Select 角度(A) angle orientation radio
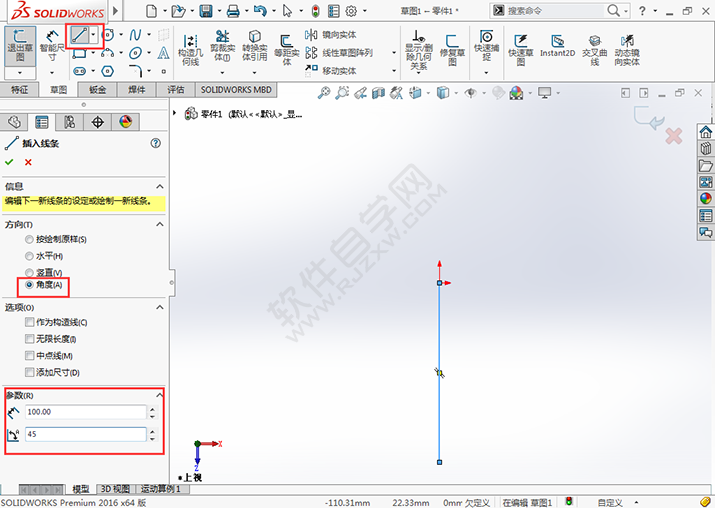Image resolution: width=715 pixels, height=508 pixels. (29, 285)
